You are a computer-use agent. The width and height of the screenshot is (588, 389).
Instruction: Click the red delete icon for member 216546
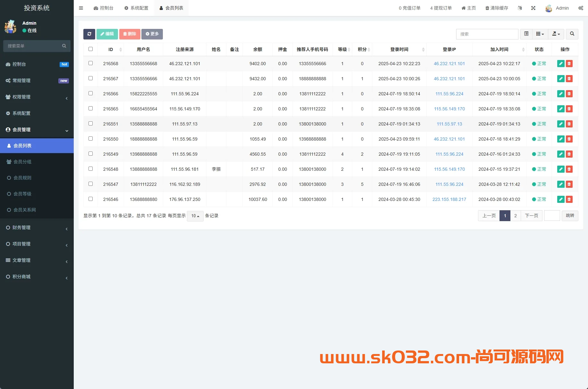click(569, 199)
